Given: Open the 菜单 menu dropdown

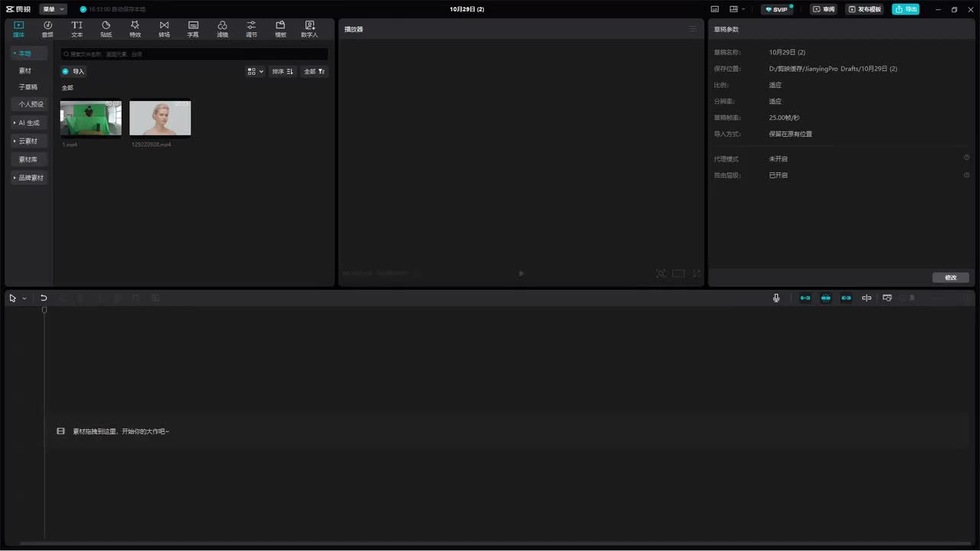Looking at the screenshot, I should pyautogui.click(x=54, y=9).
